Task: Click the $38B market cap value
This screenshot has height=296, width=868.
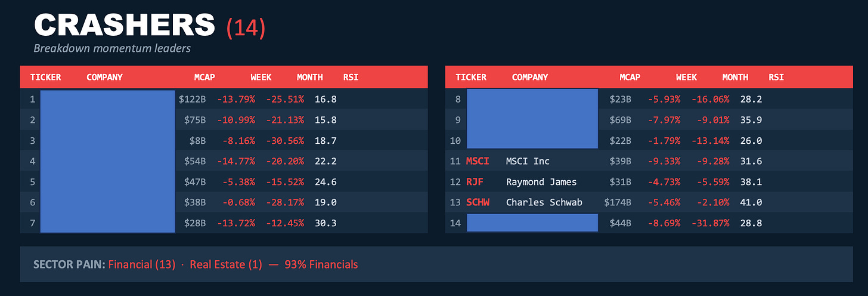Action: (x=195, y=202)
